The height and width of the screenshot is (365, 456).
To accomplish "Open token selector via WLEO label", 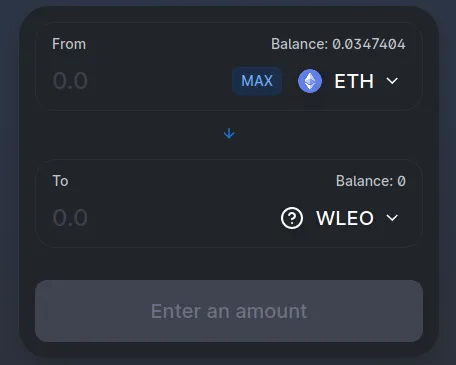I will 345,218.
